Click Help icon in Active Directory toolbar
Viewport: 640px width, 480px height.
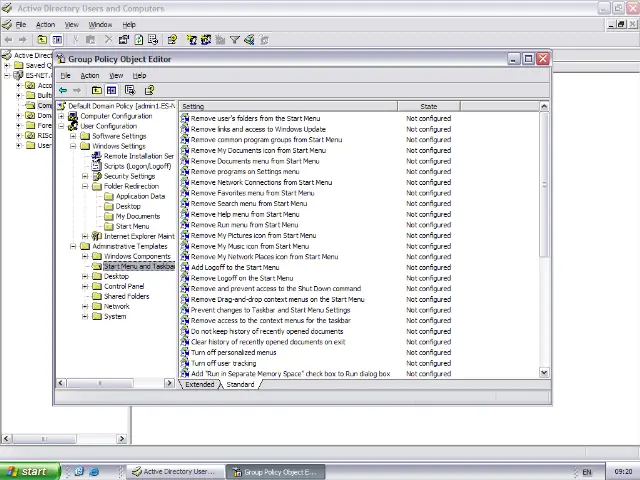coord(172,40)
